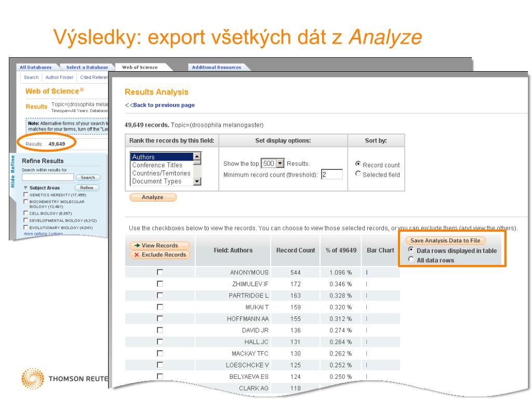Check EVOLUTIONARY BIOLOGY subject checkbox
This screenshot has width=532, height=399.
pos(25,228)
